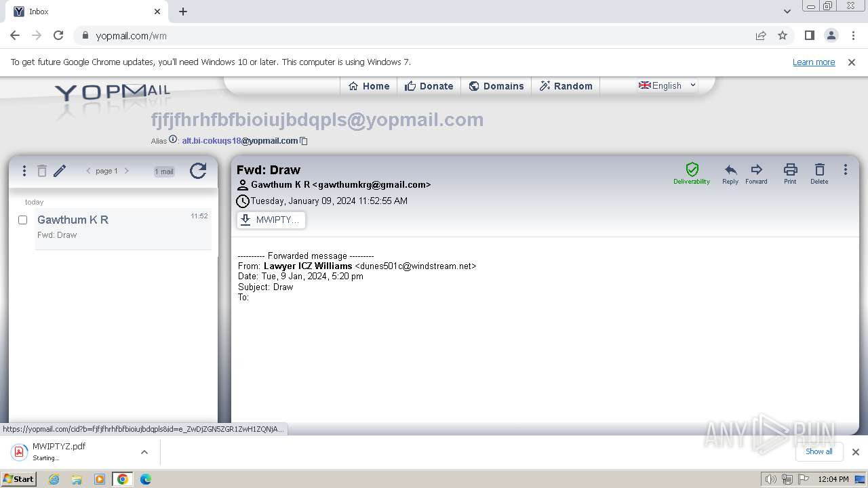Screen dimensions: 868x488
Task: Close the Inbox tab
Action: (x=157, y=12)
